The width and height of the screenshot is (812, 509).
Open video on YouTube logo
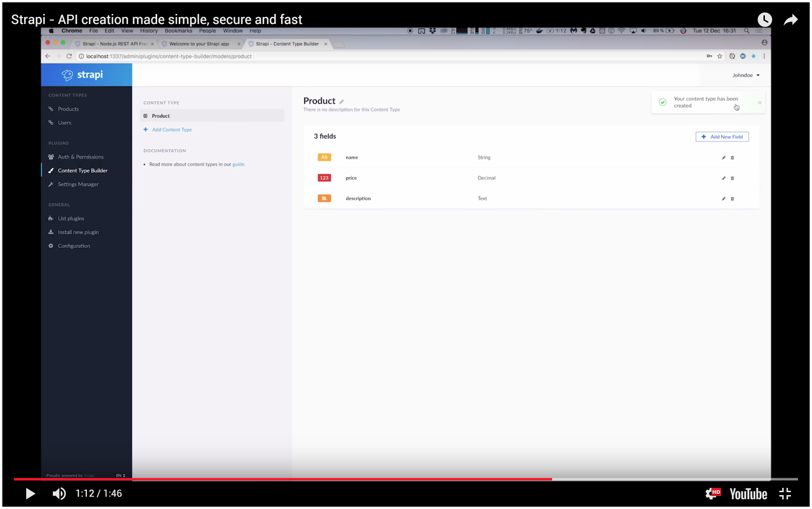[x=748, y=494]
